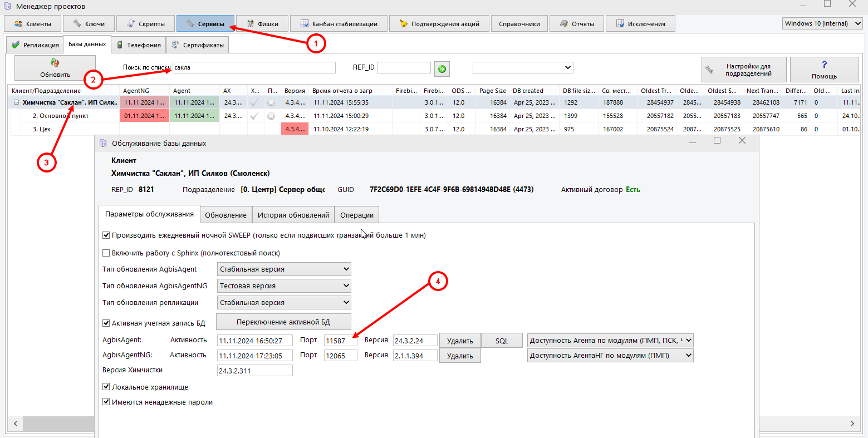Open the Клиенты section with people icon

point(33,24)
